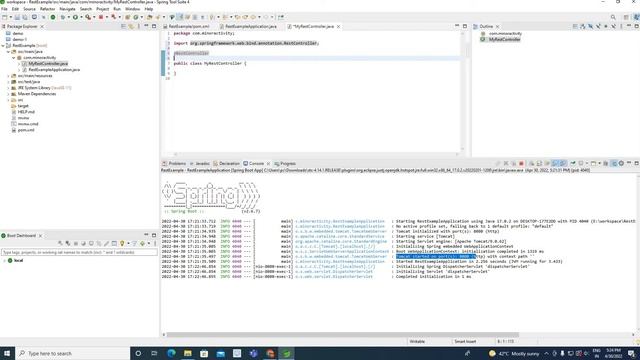Open the Debug button dropdown arrow
This screenshot has width=640, height=360.
point(69,17)
